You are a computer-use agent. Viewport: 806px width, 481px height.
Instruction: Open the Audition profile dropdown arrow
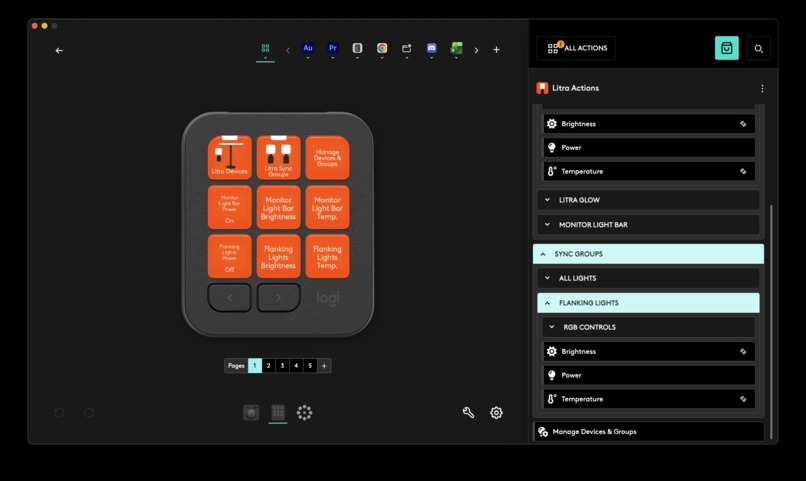[308, 58]
